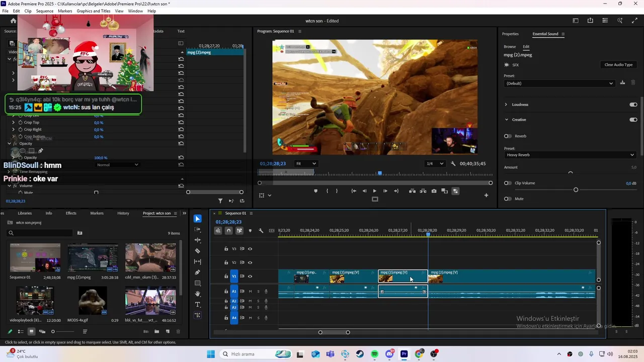Open the Normal blend mode dropdown
Viewport: 644px width, 362px height.
(x=117, y=165)
